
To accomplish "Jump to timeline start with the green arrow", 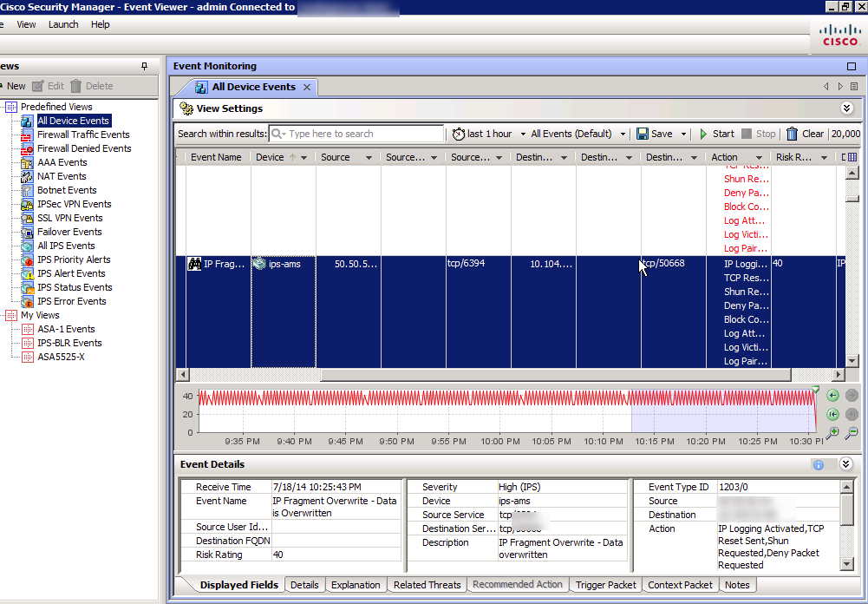I will click(833, 414).
